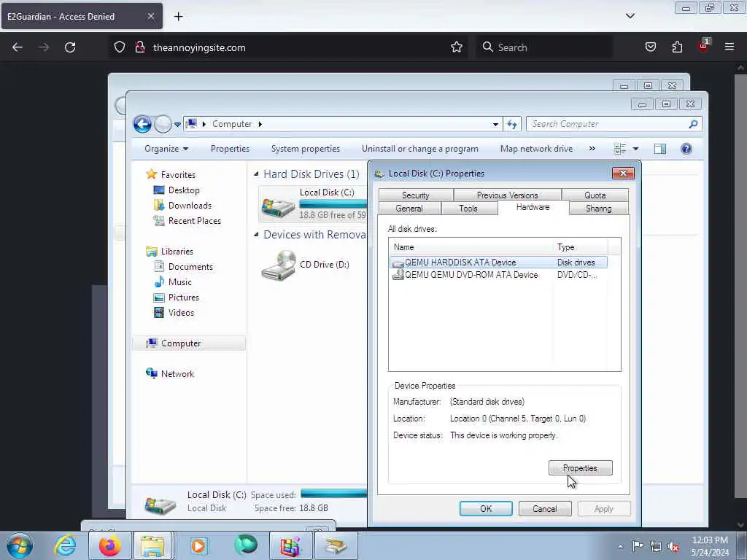Click the uBlock Origin extension icon
The width and height of the screenshot is (747, 560).
(704, 46)
